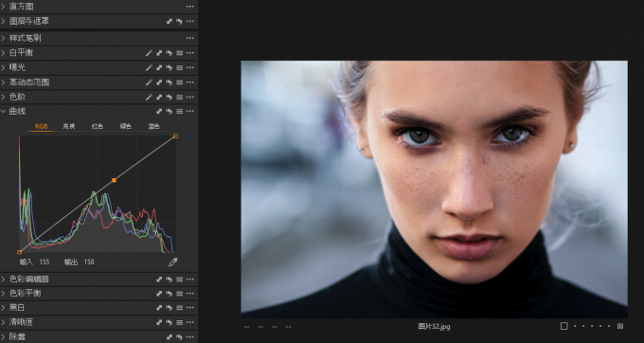644x343 pixels.
Task: Switch to the RGB curve tab
Action: click(41, 127)
